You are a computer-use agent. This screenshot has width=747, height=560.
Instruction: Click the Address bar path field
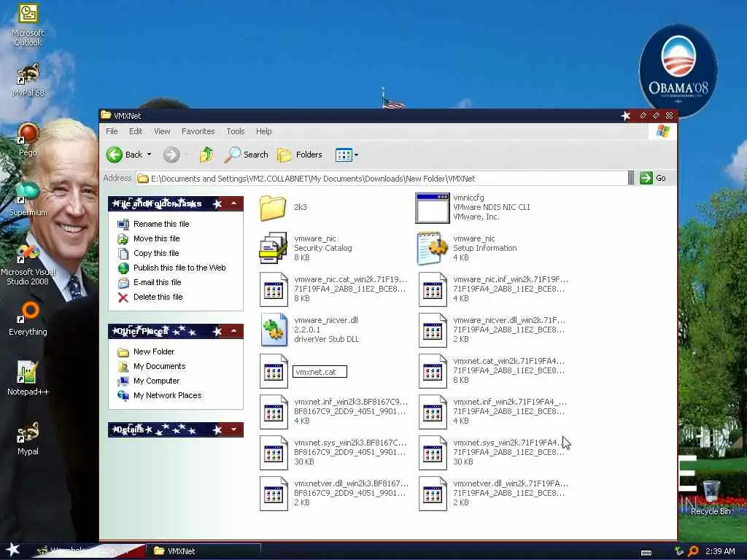click(381, 179)
